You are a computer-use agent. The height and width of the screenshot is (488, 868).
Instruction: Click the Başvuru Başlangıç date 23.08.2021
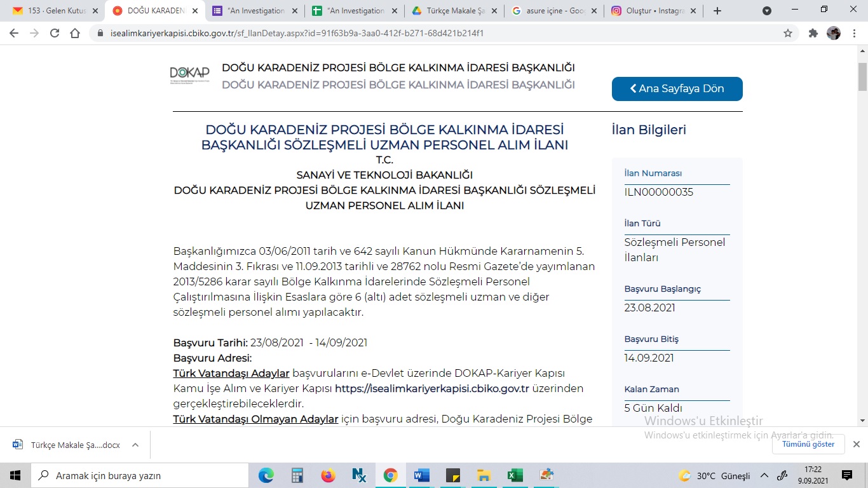(650, 308)
